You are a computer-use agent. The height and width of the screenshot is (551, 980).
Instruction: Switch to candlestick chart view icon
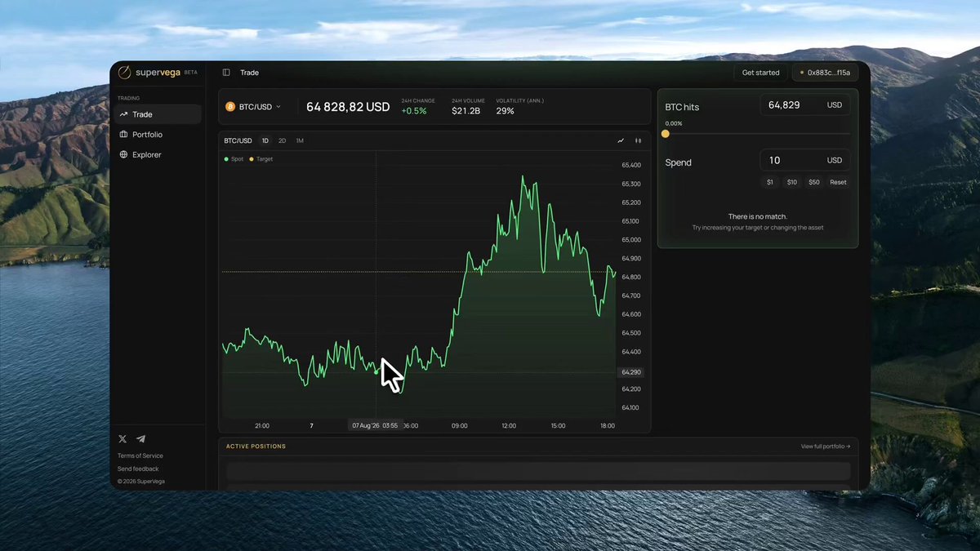click(x=639, y=140)
